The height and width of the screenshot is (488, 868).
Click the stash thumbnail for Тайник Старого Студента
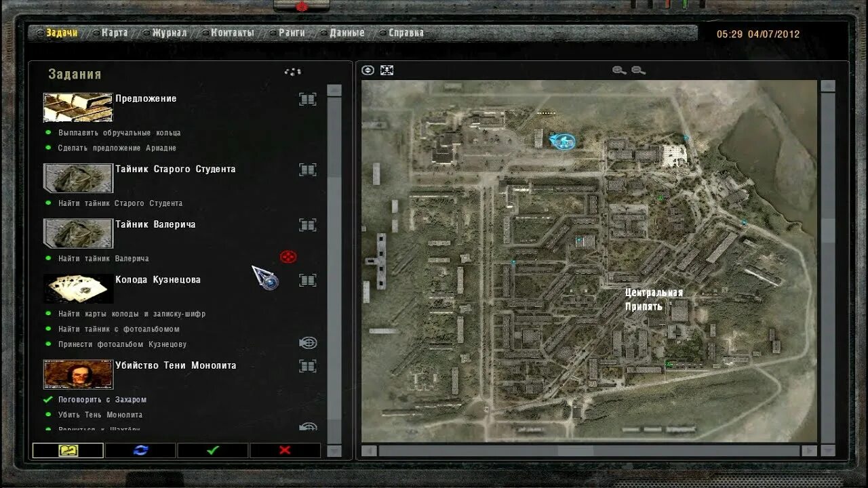pyautogui.click(x=78, y=178)
